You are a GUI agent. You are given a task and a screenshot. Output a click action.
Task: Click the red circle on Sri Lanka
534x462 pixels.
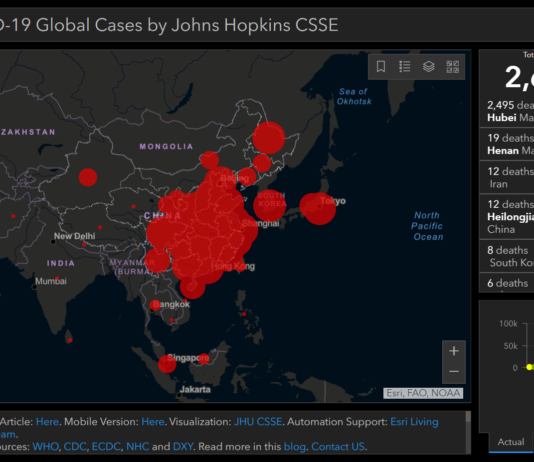coord(70,340)
